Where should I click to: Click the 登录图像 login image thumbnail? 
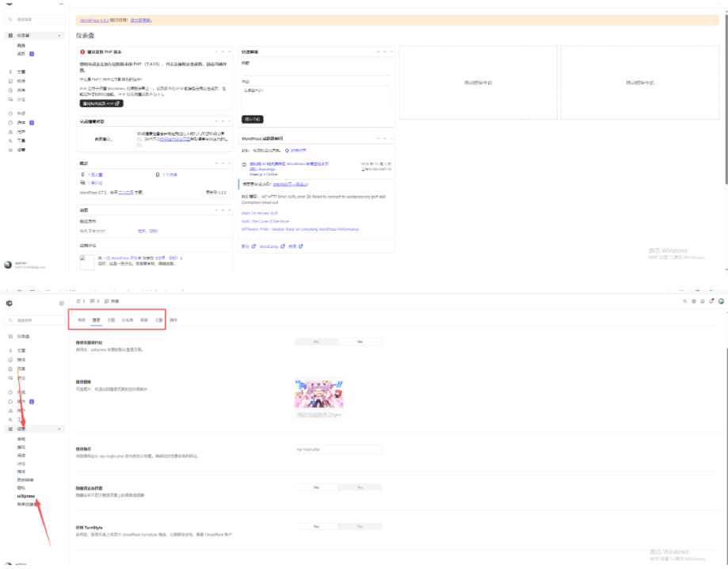[x=321, y=395]
